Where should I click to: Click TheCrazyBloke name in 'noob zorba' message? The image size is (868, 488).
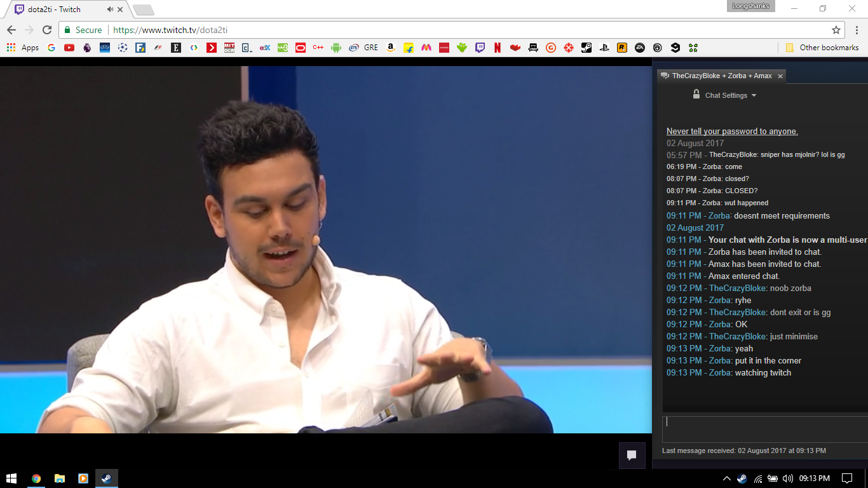(738, 288)
